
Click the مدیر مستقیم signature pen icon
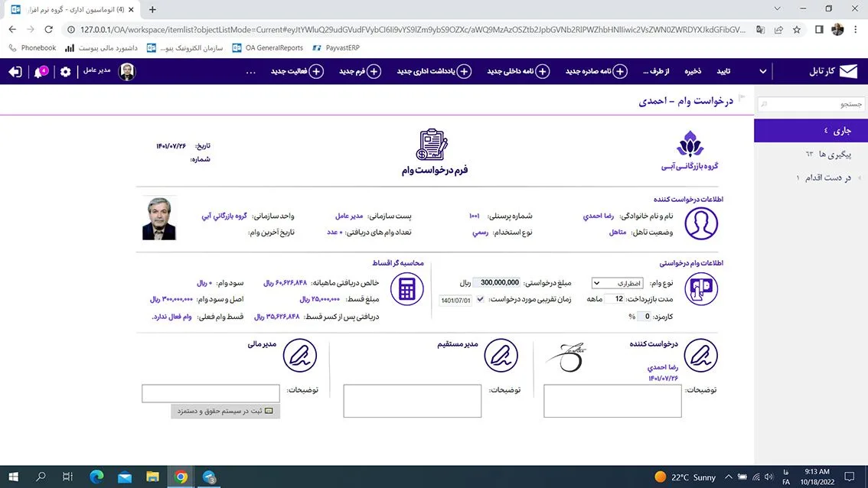[501, 356]
